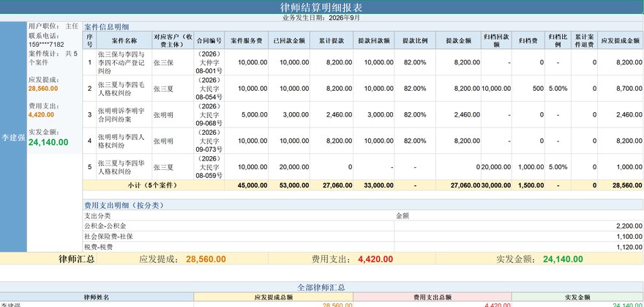This screenshot has height=307, width=644.
Task: Click the red 4,420.00 in the 律师汇总 row
Action: tap(375, 259)
